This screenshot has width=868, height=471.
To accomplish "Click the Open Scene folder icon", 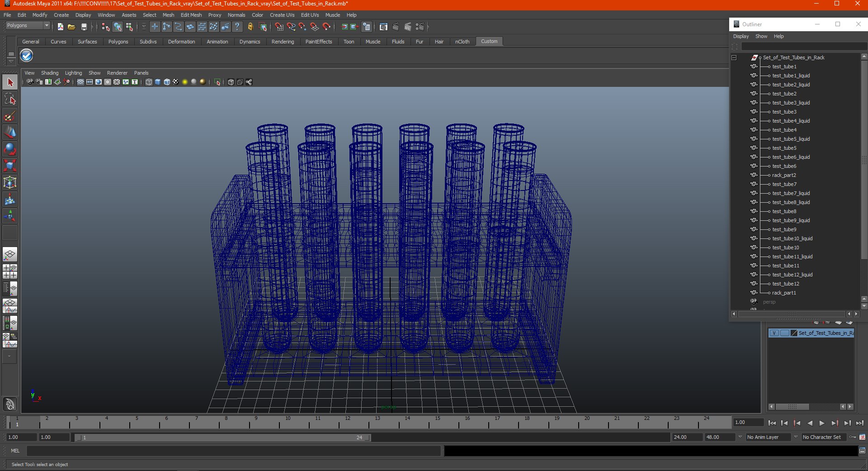I will point(71,27).
